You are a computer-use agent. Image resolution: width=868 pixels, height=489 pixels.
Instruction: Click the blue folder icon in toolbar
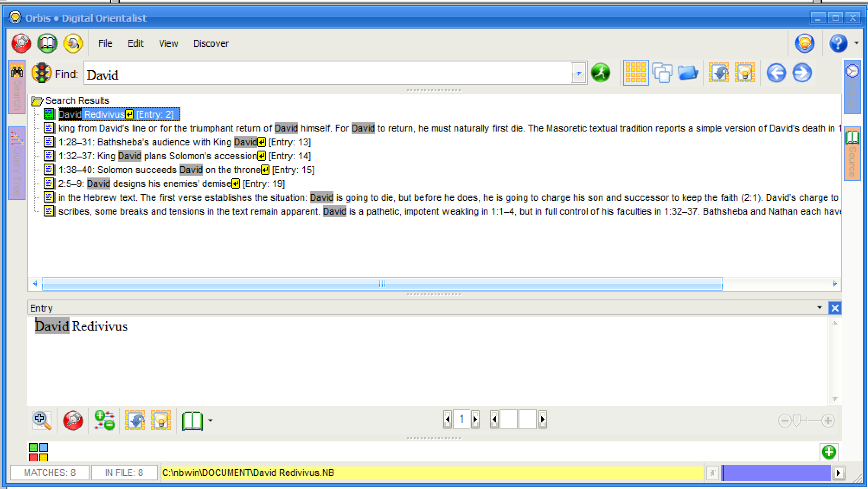point(688,73)
